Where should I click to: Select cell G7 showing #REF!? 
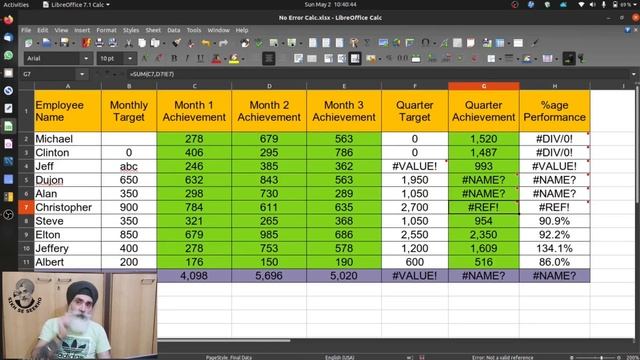pos(484,207)
